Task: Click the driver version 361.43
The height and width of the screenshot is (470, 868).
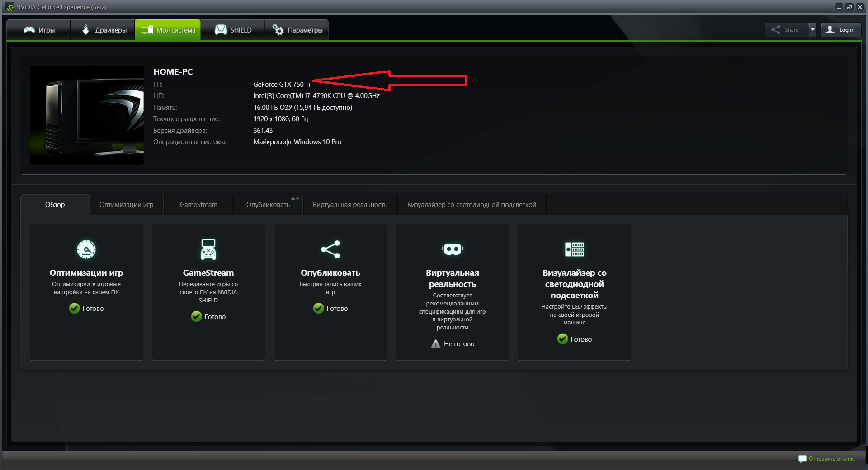Action: pyautogui.click(x=263, y=131)
